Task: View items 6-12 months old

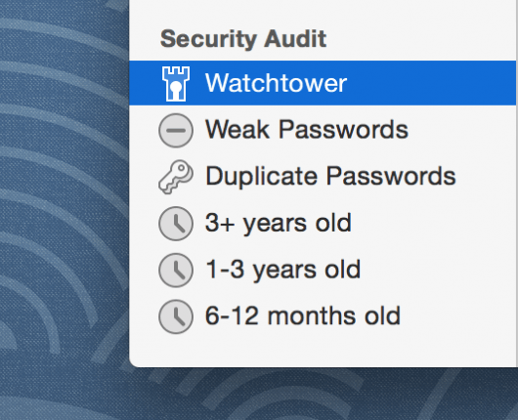Action: point(303,316)
